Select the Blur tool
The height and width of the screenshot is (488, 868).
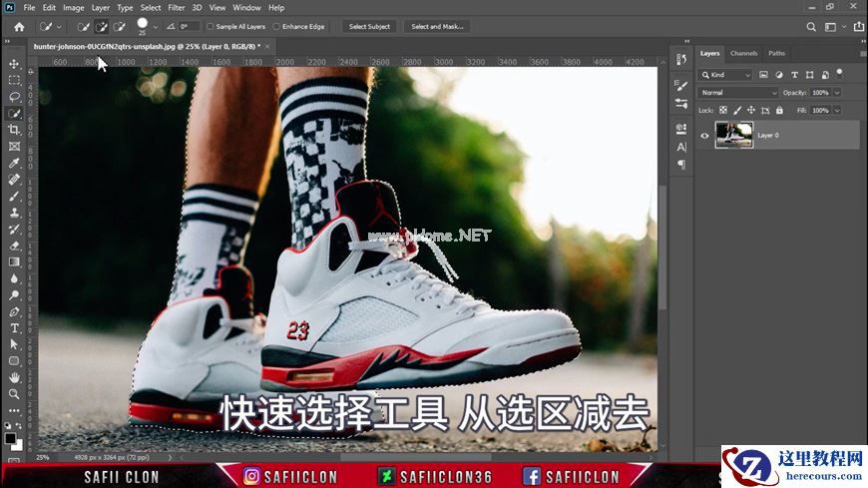[14, 278]
